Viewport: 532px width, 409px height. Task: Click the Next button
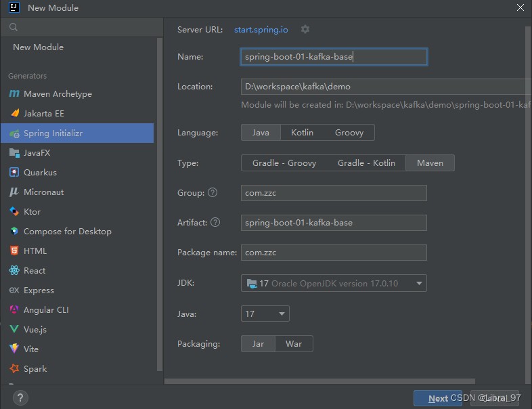click(438, 398)
